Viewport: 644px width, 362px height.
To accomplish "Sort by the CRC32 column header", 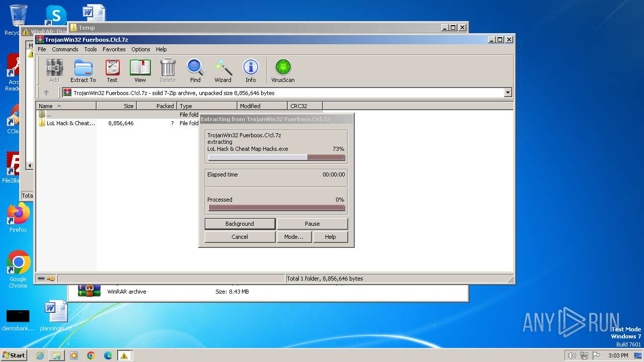I will 305,106.
